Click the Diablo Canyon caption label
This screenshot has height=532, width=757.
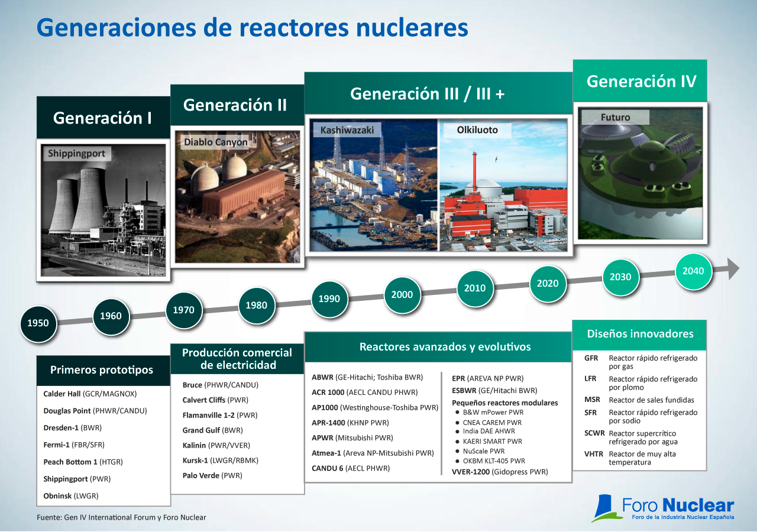coord(216,142)
